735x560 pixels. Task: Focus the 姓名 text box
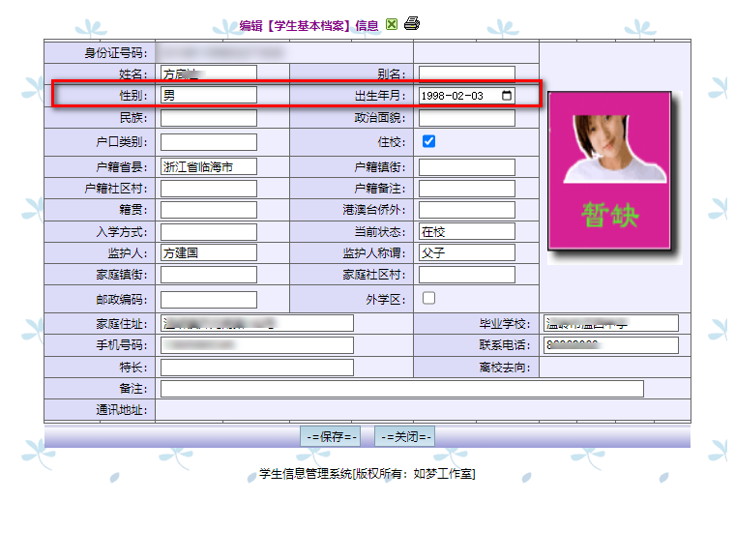[208, 74]
